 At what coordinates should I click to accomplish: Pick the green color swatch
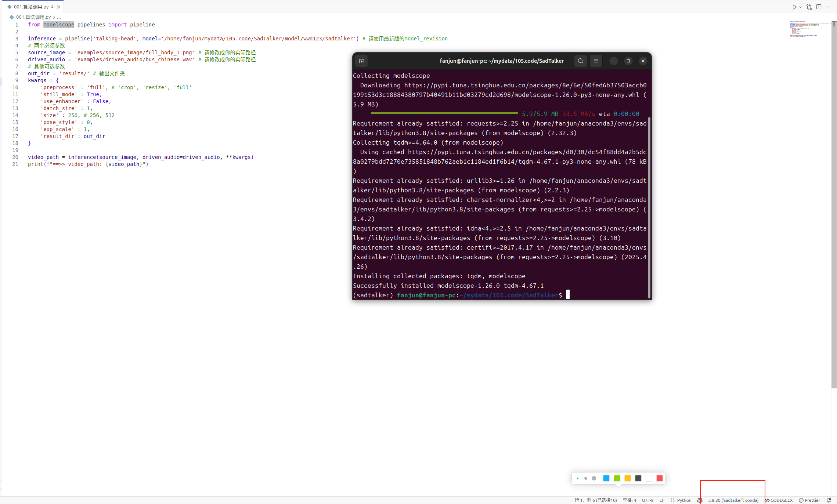point(617,478)
